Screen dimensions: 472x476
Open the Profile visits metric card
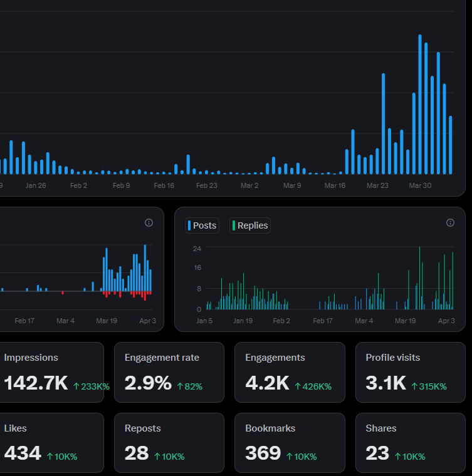click(x=411, y=373)
